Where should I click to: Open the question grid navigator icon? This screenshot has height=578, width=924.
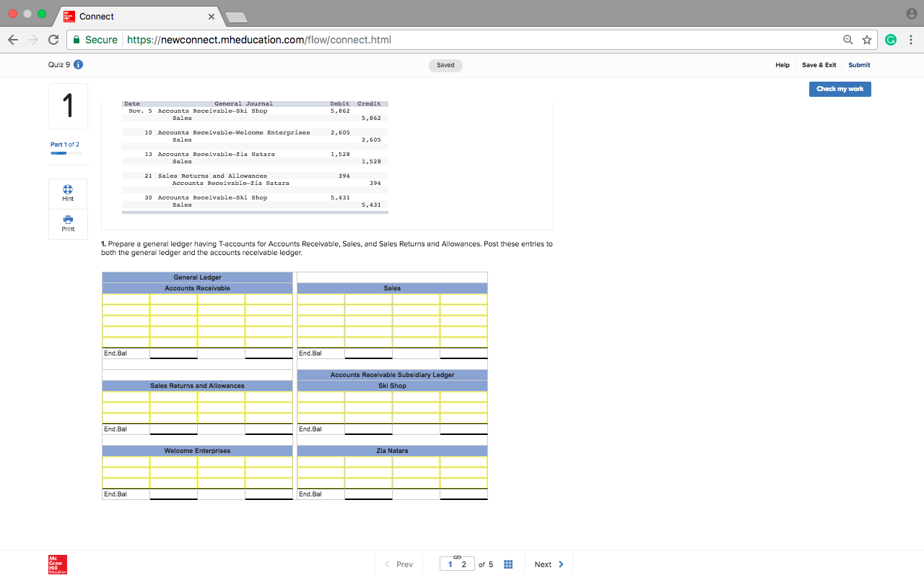(507, 564)
